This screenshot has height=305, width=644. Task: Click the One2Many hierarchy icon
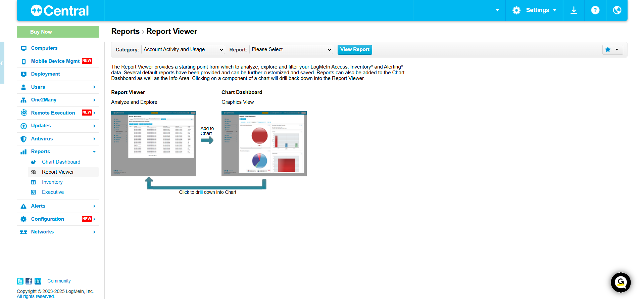pyautogui.click(x=23, y=100)
